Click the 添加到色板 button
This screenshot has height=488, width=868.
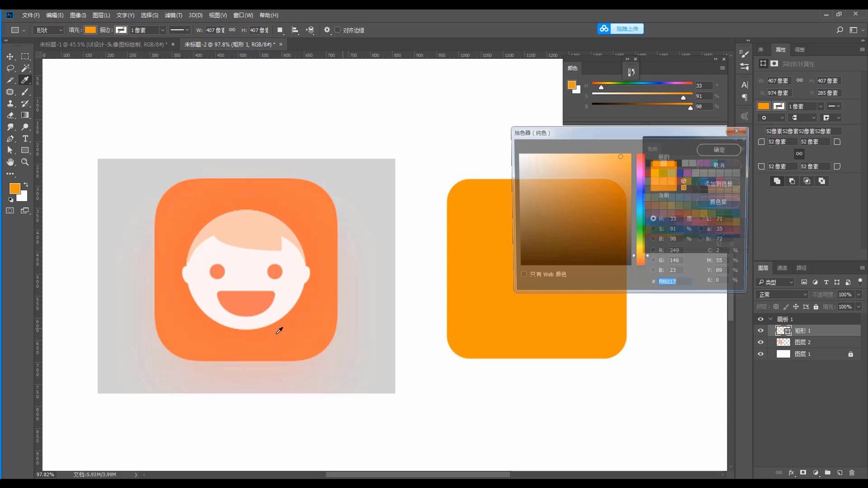click(x=718, y=183)
